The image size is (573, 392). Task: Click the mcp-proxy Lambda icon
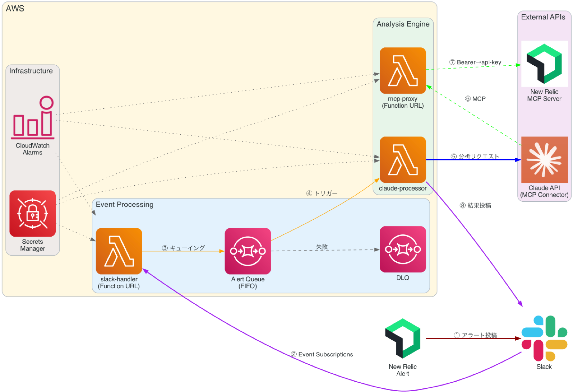[403, 71]
